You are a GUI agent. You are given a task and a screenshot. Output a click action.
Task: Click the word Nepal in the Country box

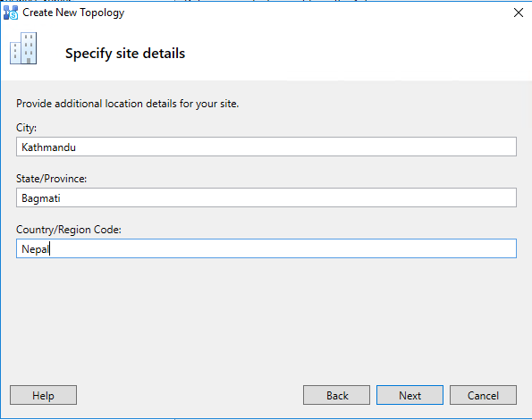tap(35, 249)
